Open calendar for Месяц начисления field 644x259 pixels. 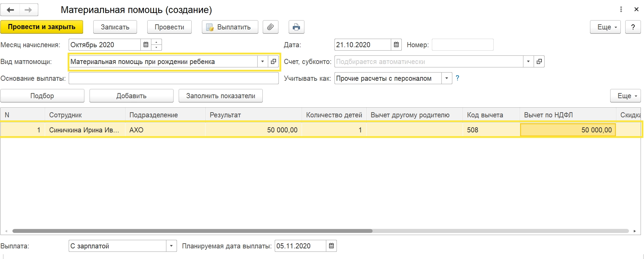(146, 45)
